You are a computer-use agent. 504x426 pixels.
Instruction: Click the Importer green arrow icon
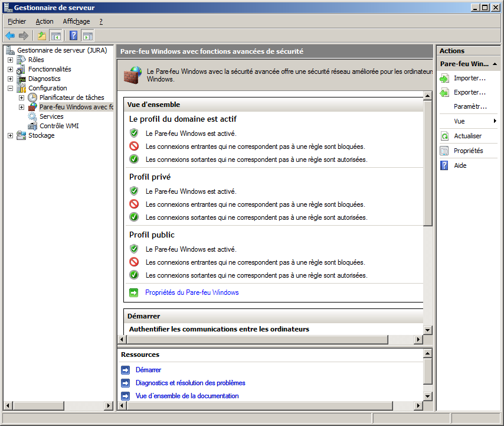click(x=444, y=78)
